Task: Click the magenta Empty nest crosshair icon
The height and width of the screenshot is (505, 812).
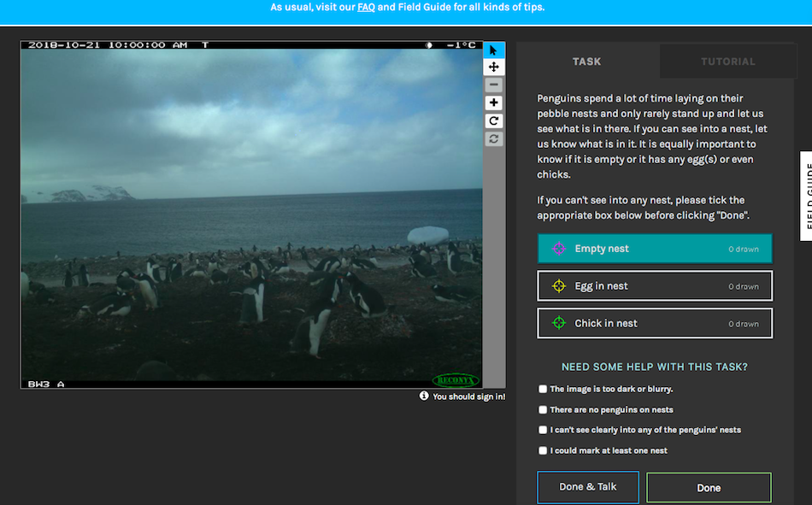Action: click(x=559, y=249)
